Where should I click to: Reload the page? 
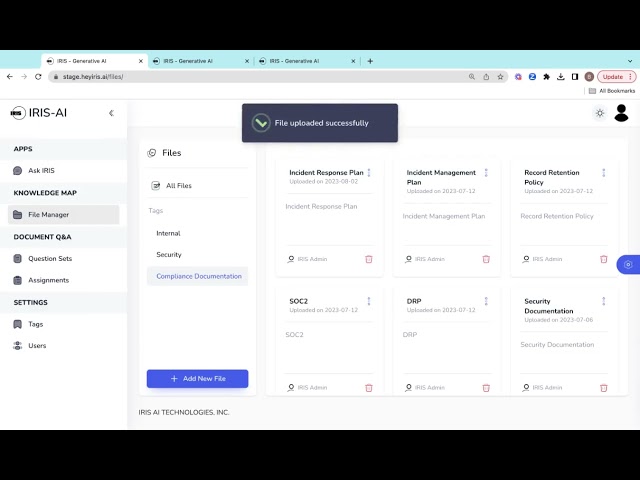coord(38,77)
